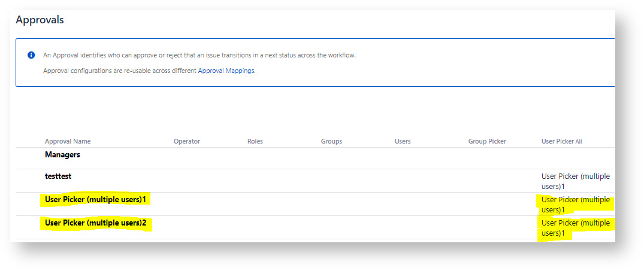Click the Operator column header
644x271 pixels.
click(x=186, y=141)
